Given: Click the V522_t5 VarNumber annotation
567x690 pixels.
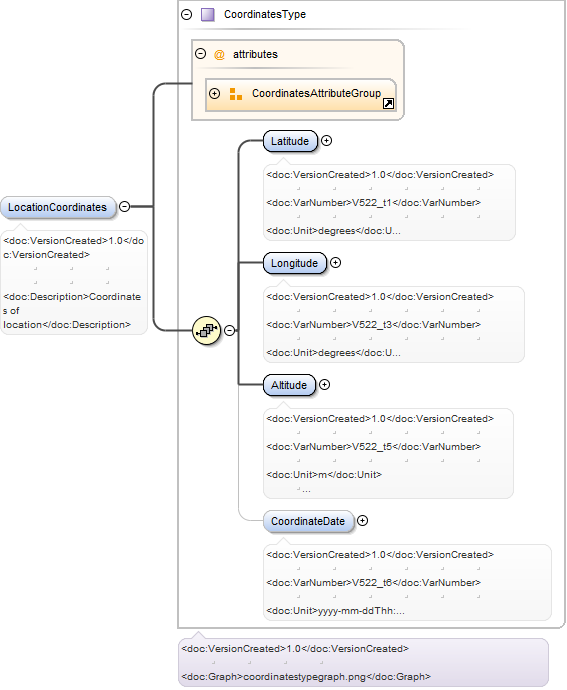Looking at the screenshot, I should point(373,447).
